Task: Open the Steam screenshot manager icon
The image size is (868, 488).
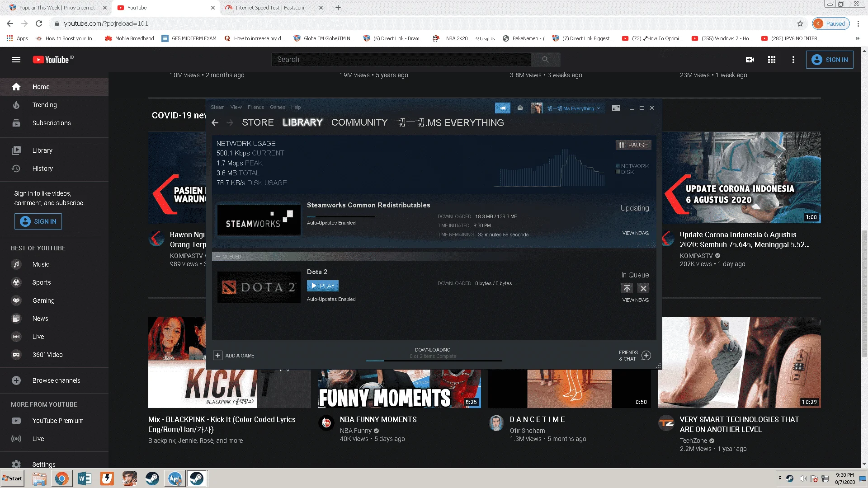Action: pyautogui.click(x=616, y=108)
